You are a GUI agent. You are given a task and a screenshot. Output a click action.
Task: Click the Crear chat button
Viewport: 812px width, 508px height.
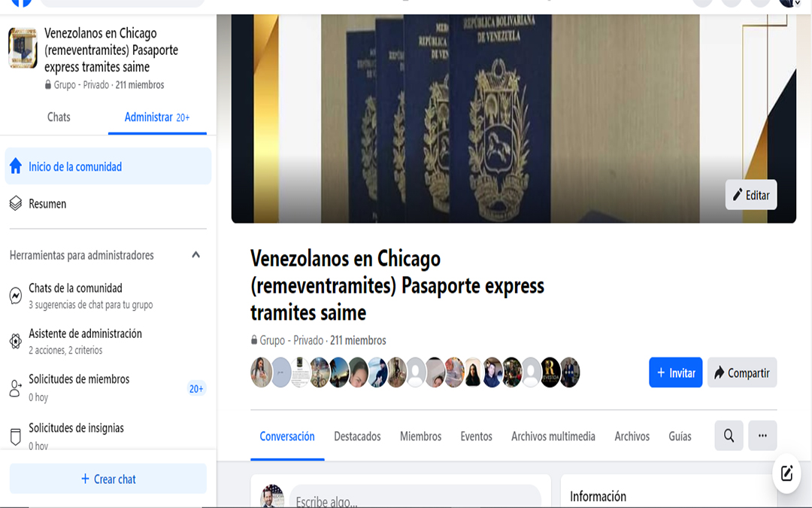(x=108, y=479)
